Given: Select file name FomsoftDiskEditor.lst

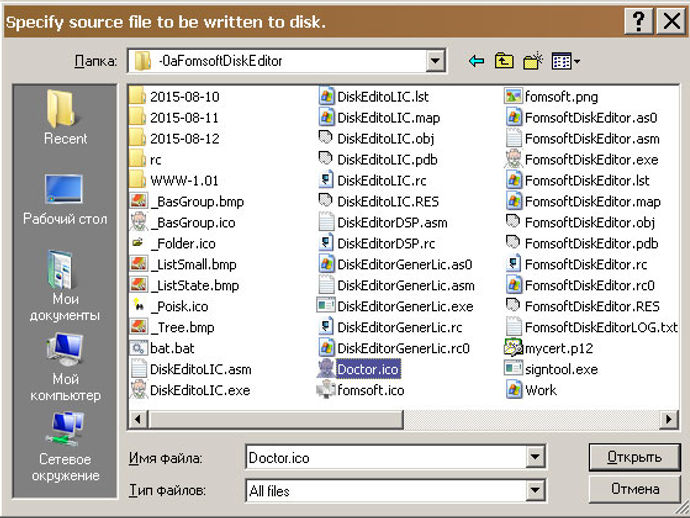Looking at the screenshot, I should [x=587, y=180].
